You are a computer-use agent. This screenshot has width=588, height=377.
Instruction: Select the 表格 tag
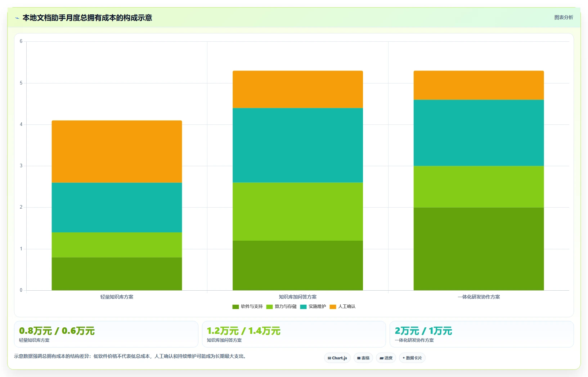(363, 358)
